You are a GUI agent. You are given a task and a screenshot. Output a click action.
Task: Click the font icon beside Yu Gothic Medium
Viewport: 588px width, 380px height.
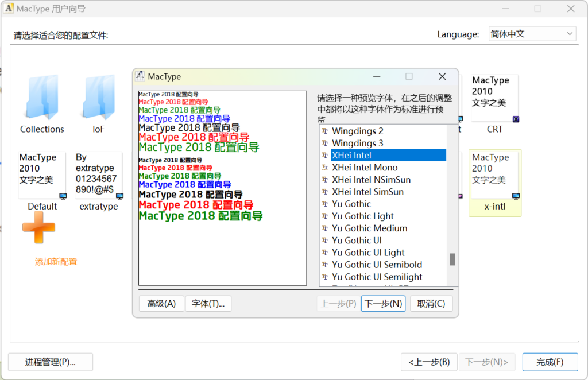(x=325, y=228)
